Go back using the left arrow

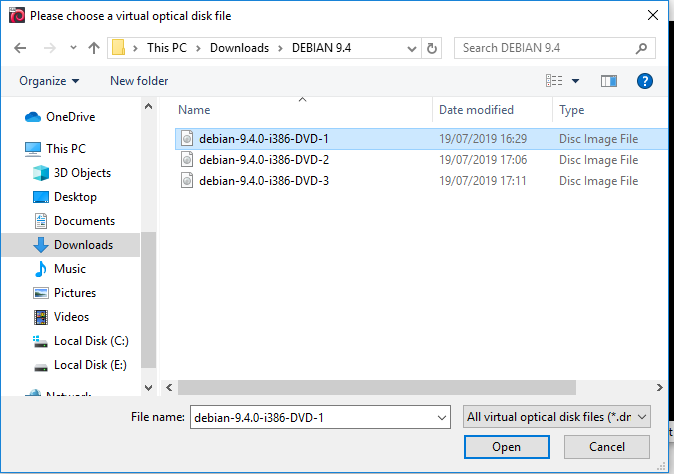20,48
